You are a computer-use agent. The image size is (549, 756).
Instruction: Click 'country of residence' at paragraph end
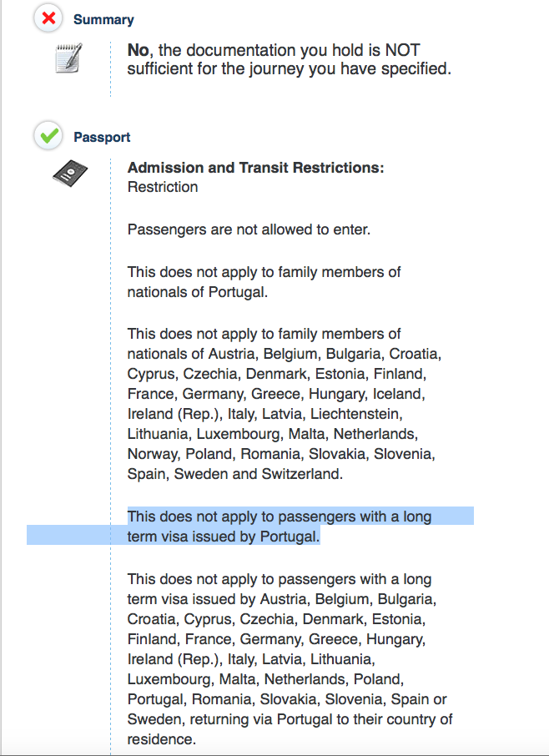[x=290, y=729]
